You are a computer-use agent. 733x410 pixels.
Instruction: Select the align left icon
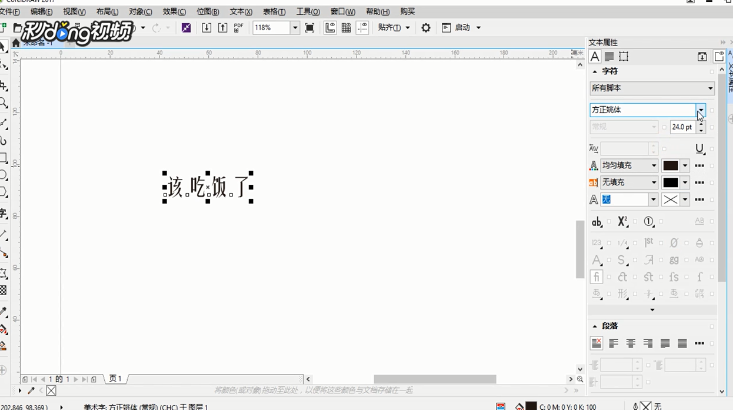613,343
